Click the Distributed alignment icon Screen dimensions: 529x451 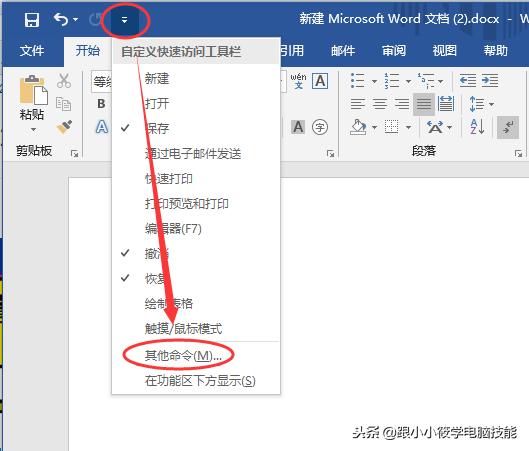(x=446, y=104)
